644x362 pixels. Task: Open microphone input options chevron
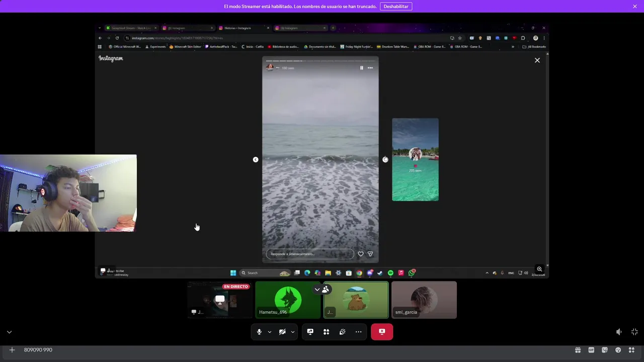tap(270, 332)
